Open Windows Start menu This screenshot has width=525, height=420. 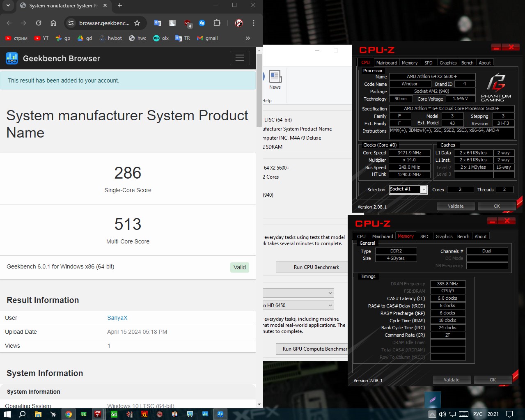pyautogui.click(x=7, y=414)
